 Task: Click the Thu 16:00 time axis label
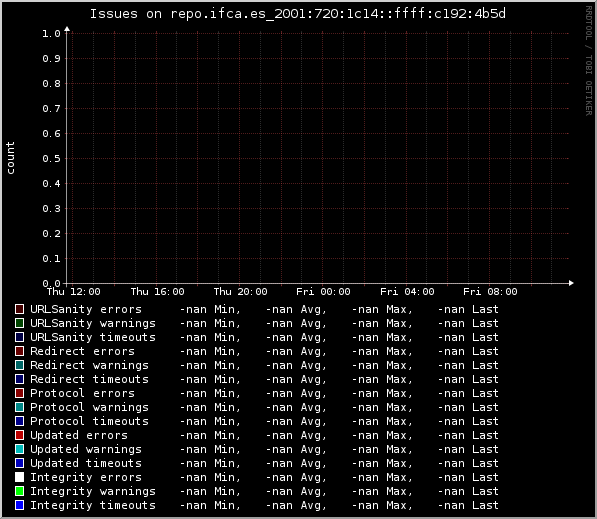point(157,292)
